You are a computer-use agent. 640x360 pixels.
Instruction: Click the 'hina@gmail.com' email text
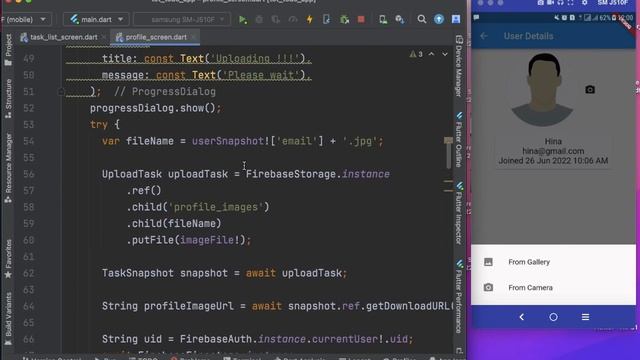[553, 151]
